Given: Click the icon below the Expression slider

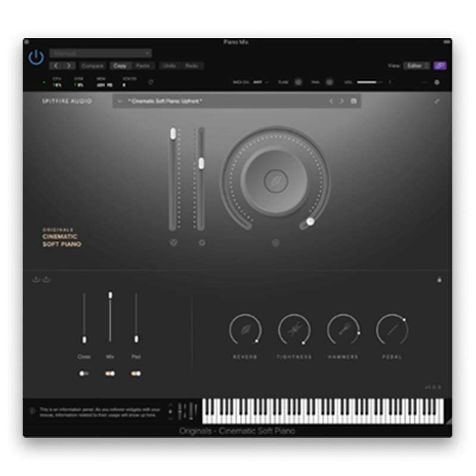Looking at the screenshot, I should pos(174,243).
